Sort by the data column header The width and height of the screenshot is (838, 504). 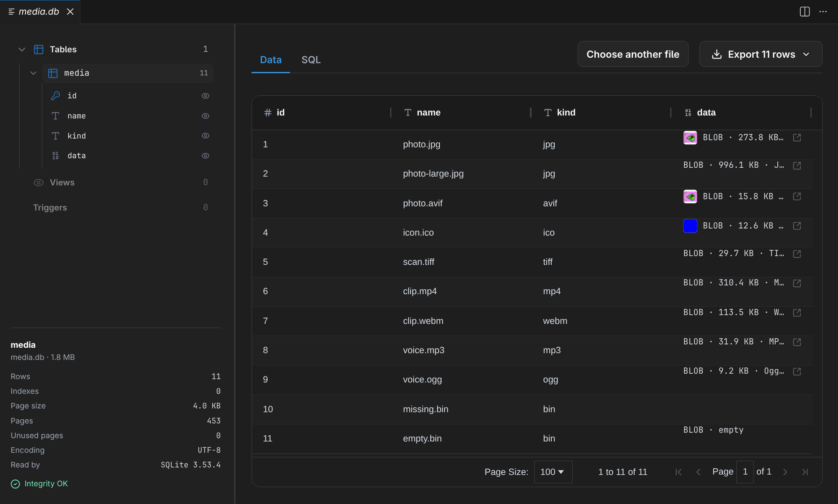click(x=706, y=113)
